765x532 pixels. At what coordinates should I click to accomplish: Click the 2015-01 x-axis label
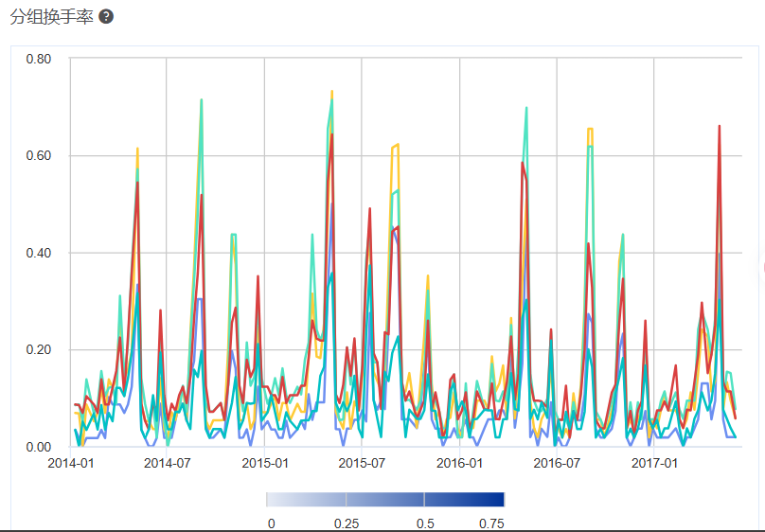[x=264, y=464]
